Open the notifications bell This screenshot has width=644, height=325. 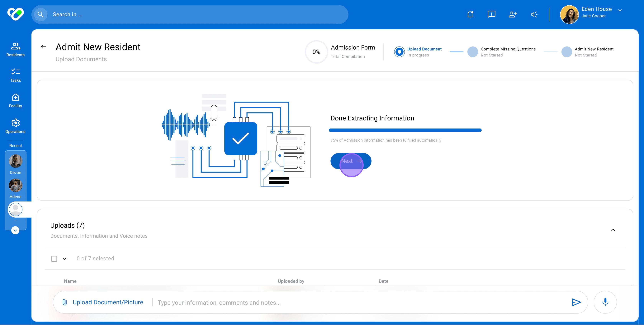point(470,15)
